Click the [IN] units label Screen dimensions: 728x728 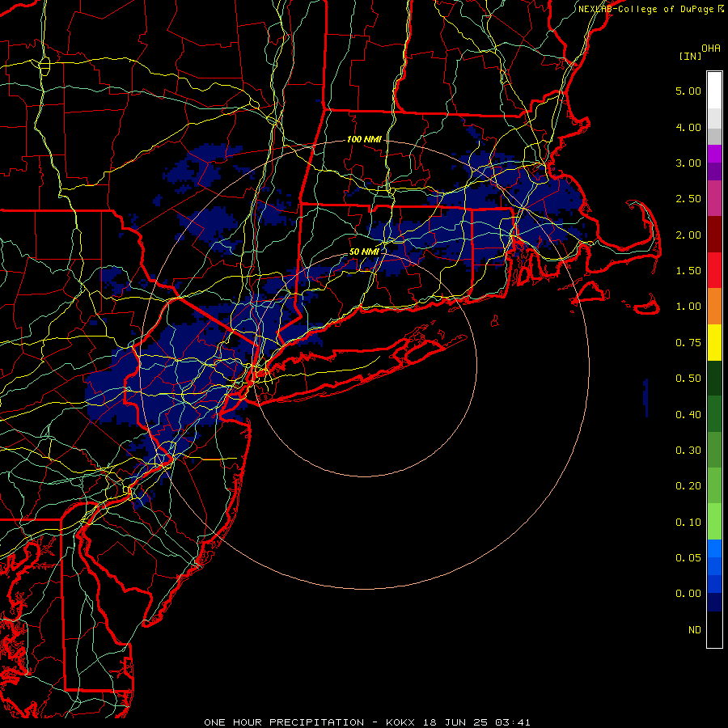[690, 56]
